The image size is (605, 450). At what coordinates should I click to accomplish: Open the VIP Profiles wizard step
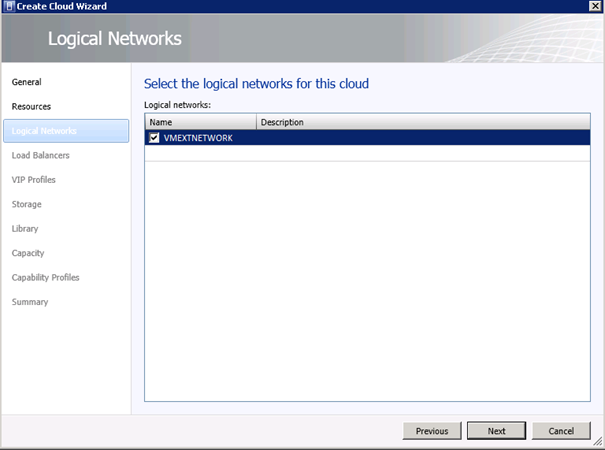point(34,180)
